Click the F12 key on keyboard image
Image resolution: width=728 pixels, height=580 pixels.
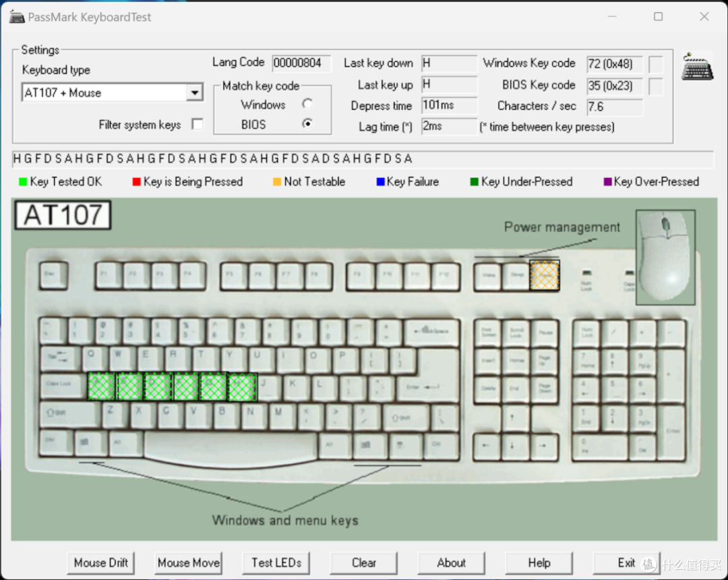446,276
